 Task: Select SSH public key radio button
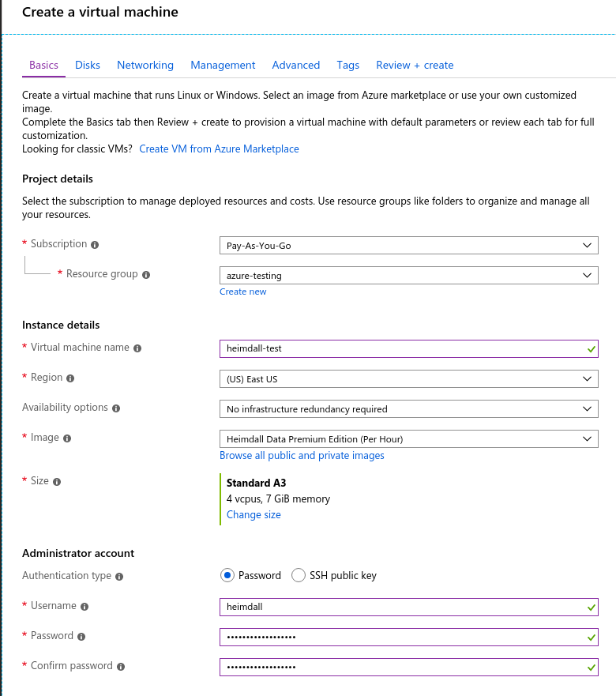pos(299,575)
